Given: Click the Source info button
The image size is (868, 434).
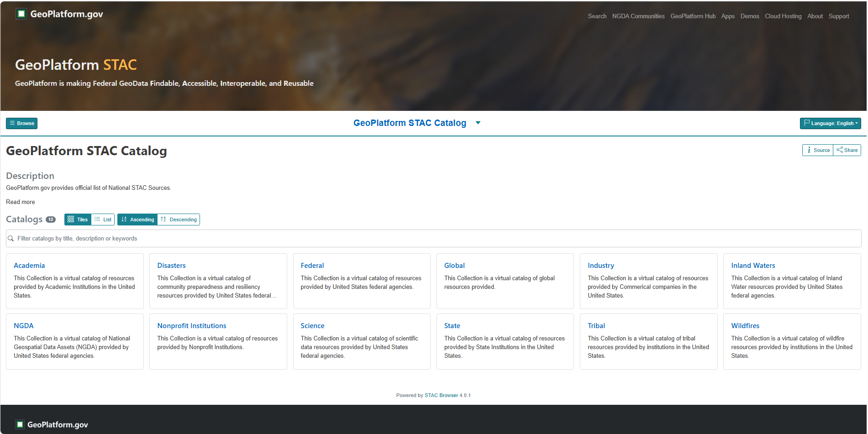Looking at the screenshot, I should [x=818, y=150].
